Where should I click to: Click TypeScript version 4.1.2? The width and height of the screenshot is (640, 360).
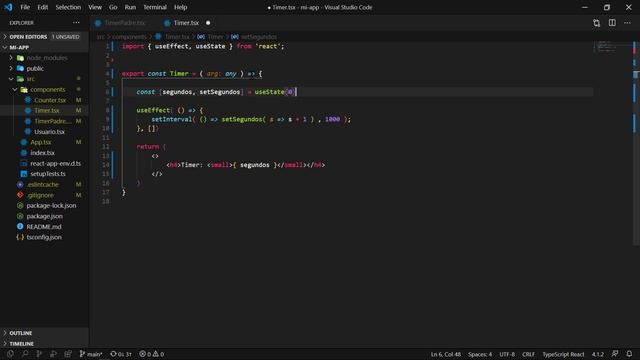598,354
